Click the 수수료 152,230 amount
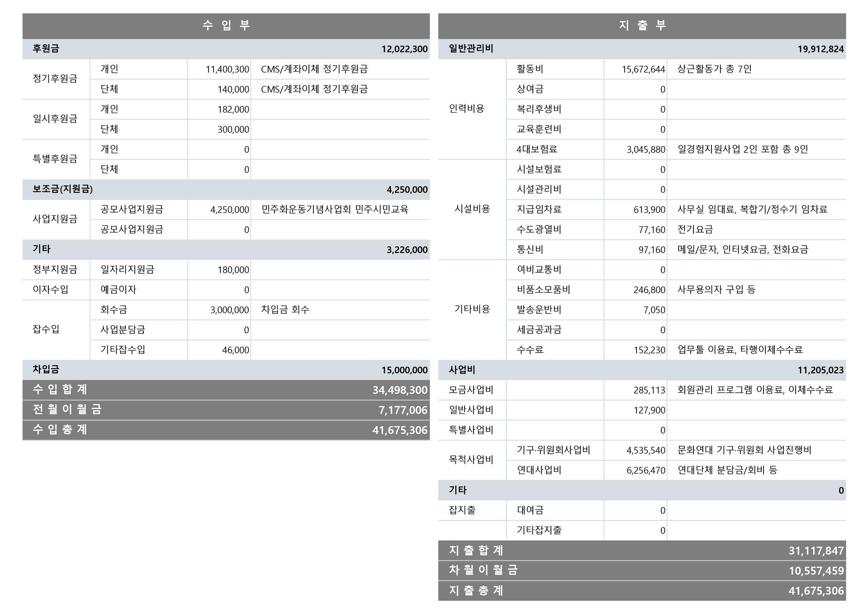This screenshot has width=868, height=614. click(649, 350)
